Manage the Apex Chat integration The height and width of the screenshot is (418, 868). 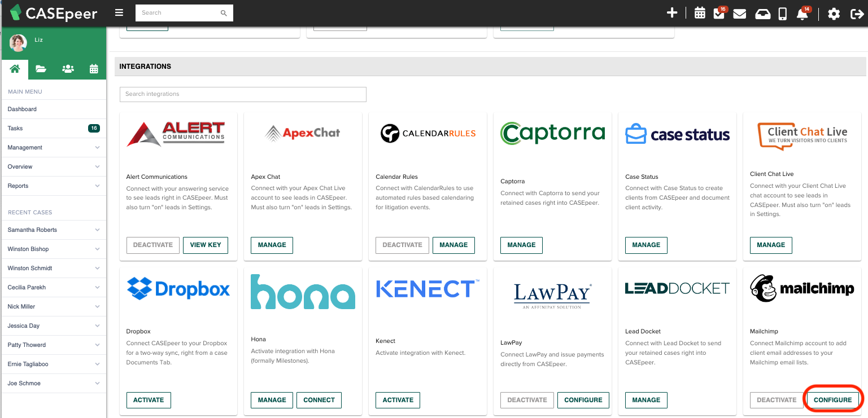click(272, 245)
